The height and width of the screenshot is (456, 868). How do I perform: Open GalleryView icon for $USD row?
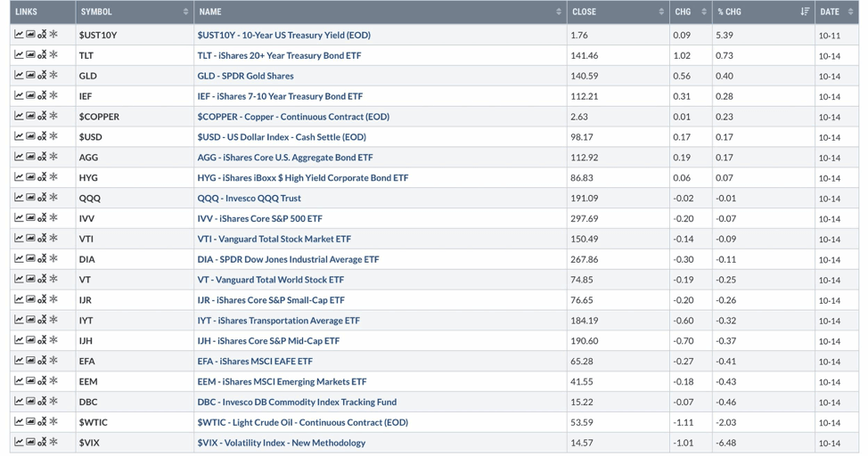pos(30,136)
